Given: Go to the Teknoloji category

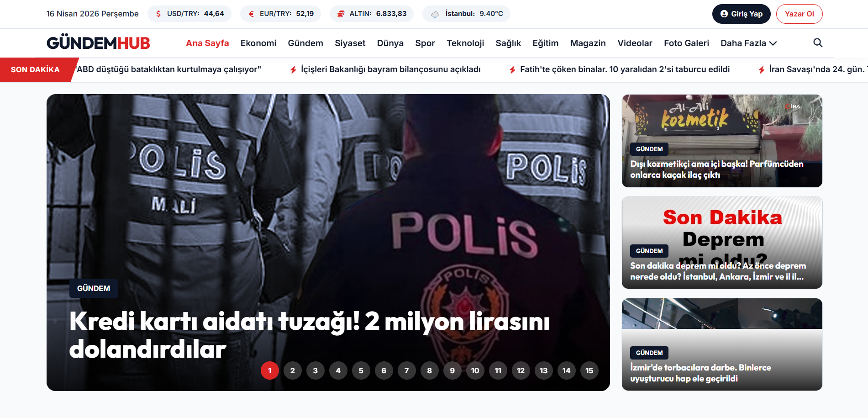Looking at the screenshot, I should [465, 43].
